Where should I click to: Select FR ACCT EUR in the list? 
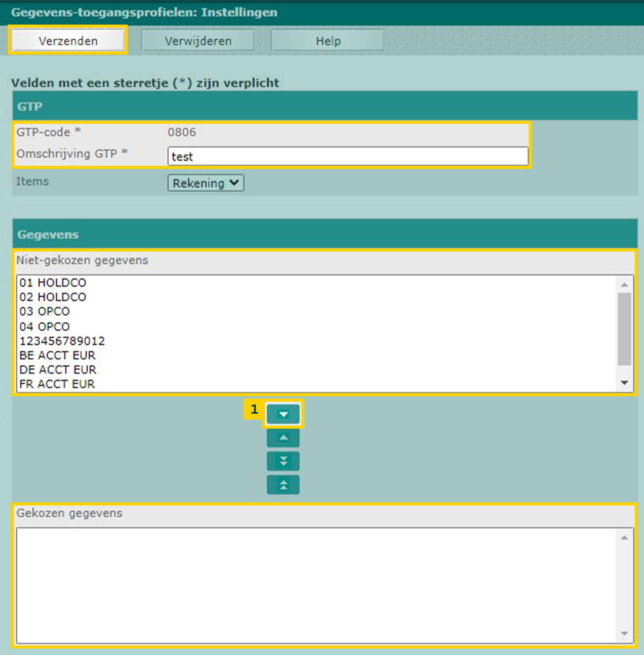pos(57,384)
